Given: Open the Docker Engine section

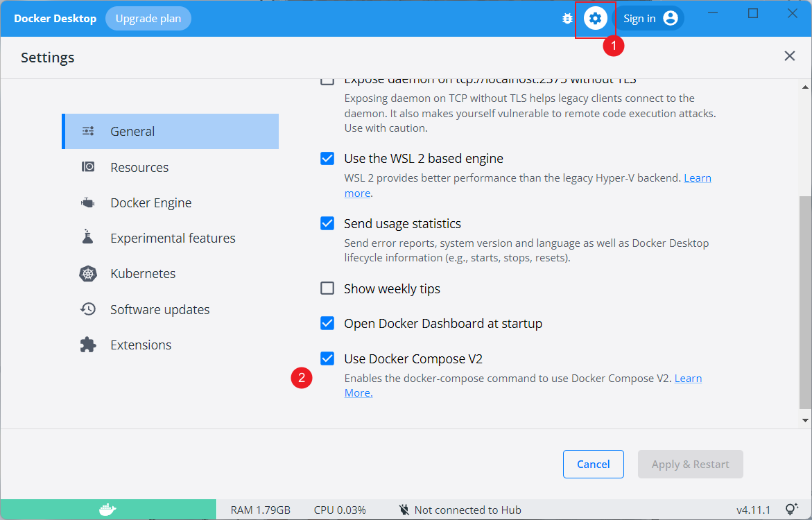Looking at the screenshot, I should click(171, 202).
